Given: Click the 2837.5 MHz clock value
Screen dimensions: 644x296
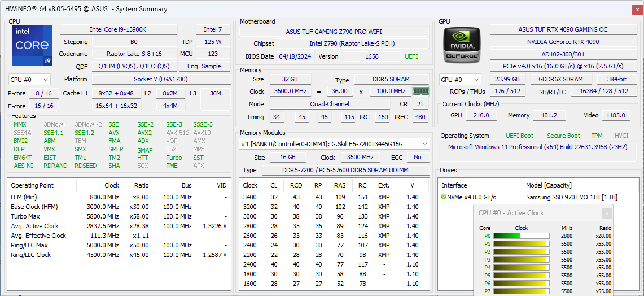Looking at the screenshot, I should (104, 226).
